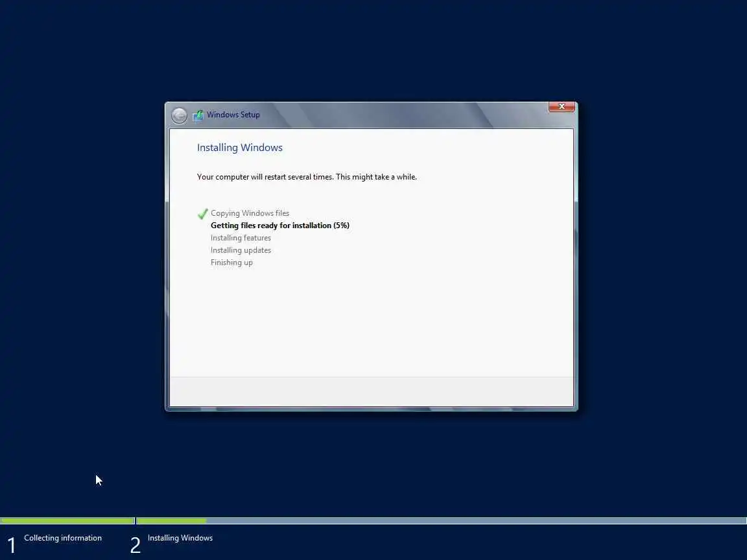The height and width of the screenshot is (560, 747).
Task: Select the Finishing up step
Action: tap(231, 263)
